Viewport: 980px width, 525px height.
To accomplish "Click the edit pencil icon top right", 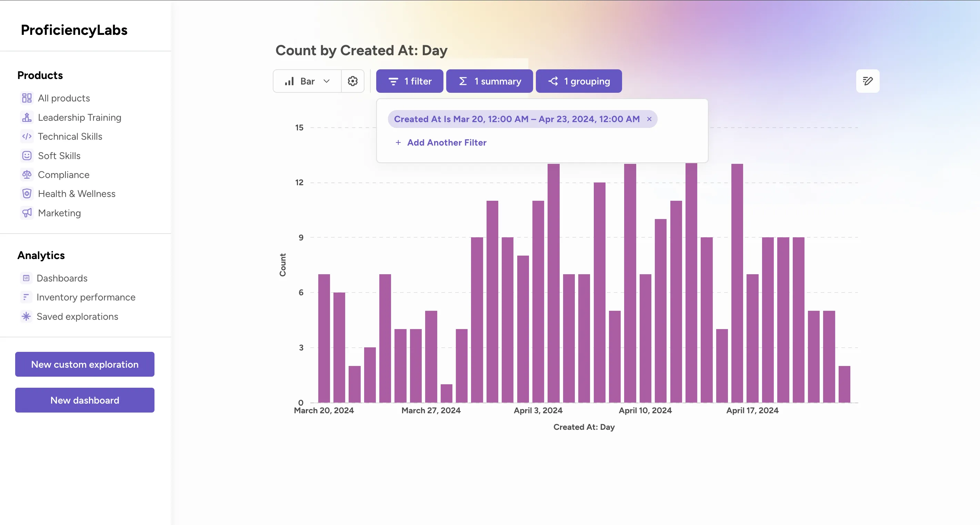I will [868, 81].
